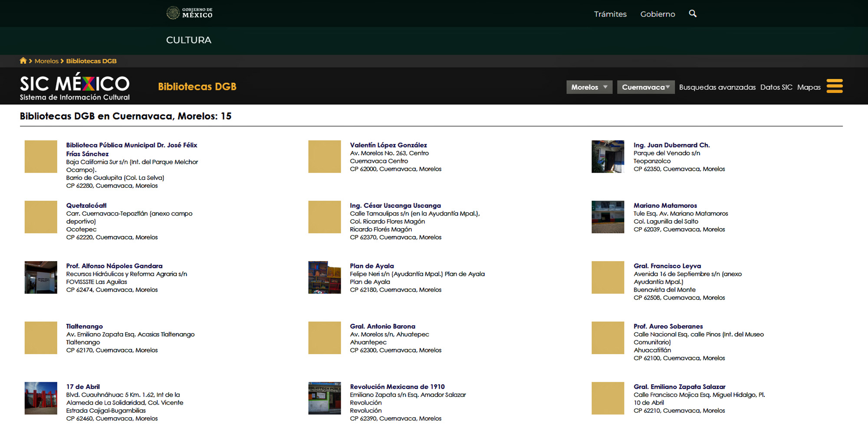Click Gral. Antonio Barona placeholder thumbnail
The width and height of the screenshot is (868, 428).
(325, 338)
